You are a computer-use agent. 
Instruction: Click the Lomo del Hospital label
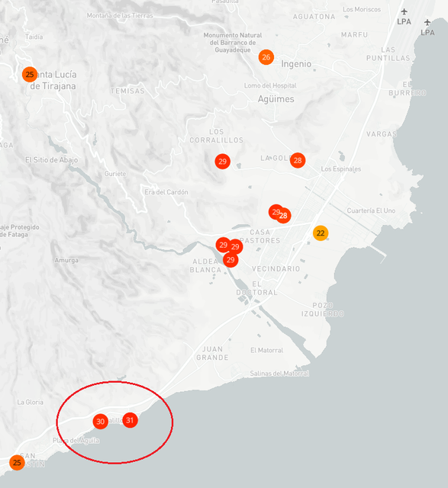[270, 85]
